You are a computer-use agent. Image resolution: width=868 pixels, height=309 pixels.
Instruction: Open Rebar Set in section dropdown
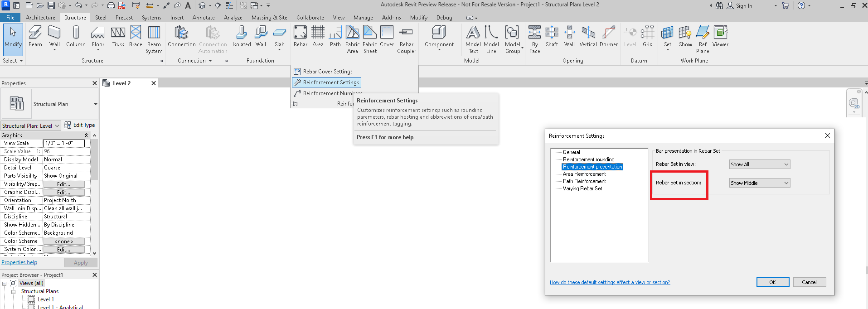click(759, 183)
